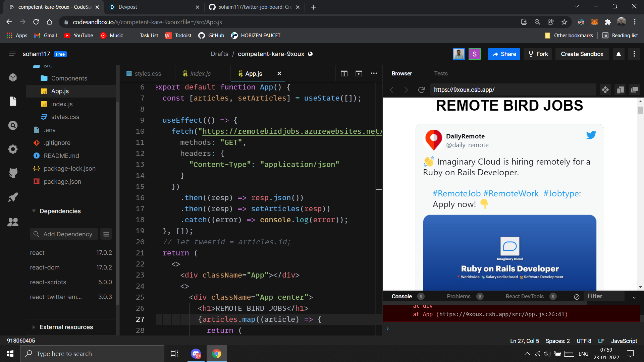
Task: Click the split editor layout icon
Action: tap(344, 73)
